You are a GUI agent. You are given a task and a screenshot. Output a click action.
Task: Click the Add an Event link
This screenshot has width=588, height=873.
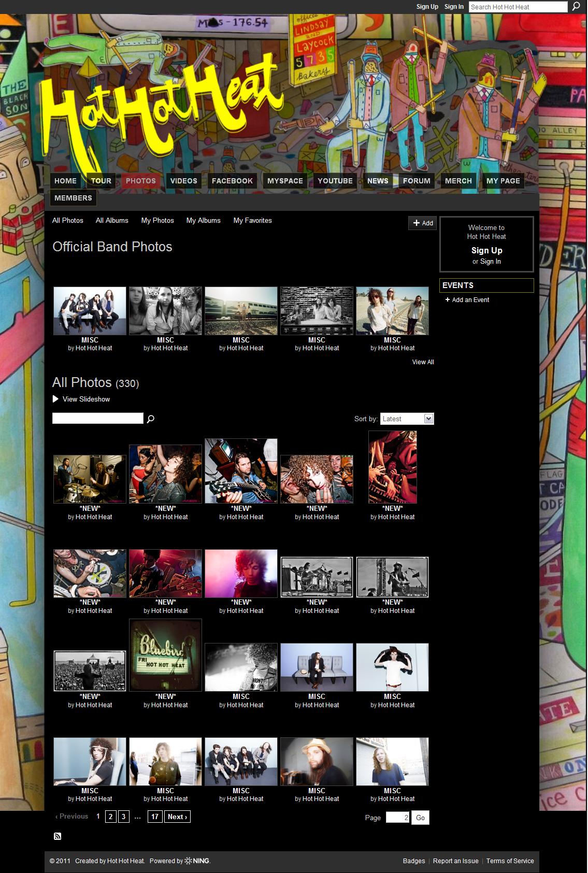[470, 299]
